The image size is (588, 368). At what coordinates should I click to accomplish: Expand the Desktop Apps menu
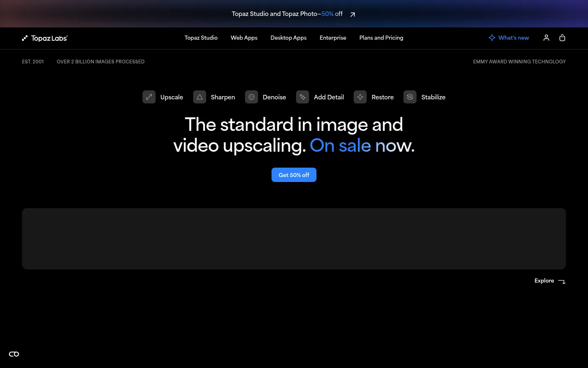(x=289, y=38)
